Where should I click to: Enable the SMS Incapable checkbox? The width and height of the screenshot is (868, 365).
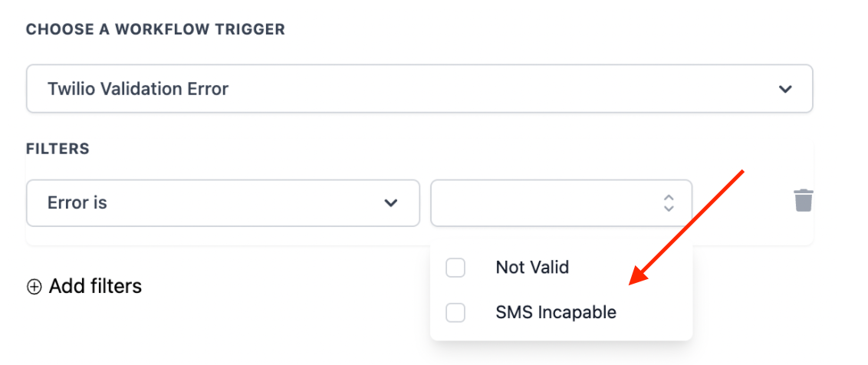point(455,313)
